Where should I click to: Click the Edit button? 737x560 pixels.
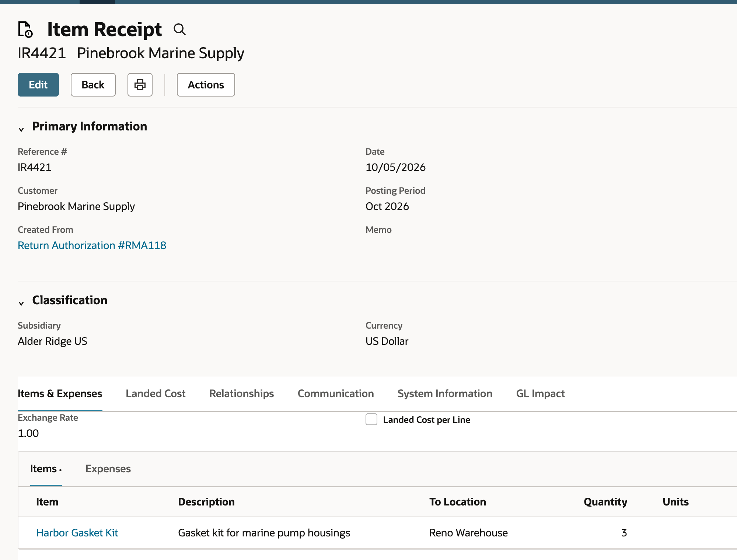(38, 85)
